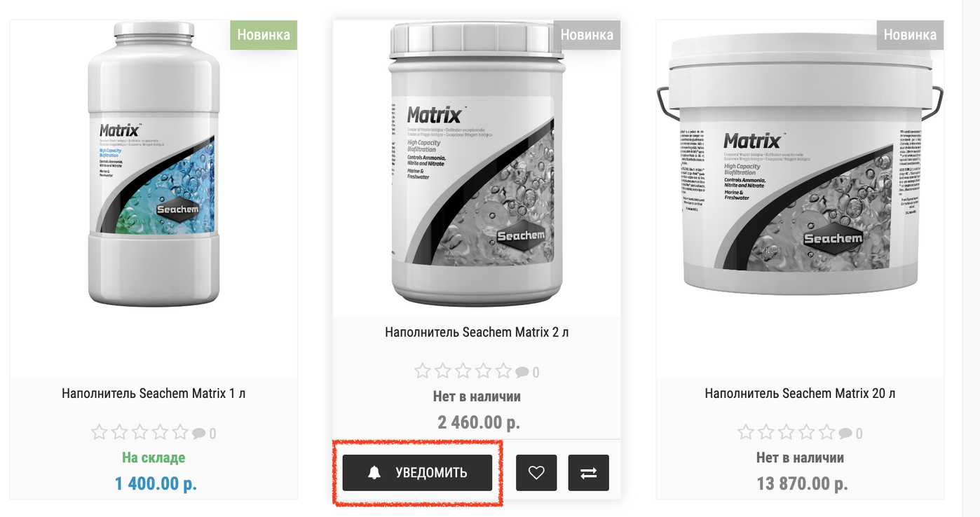
Task: Open Наполнитель Seachem Matrix 20 л title link
Action: (800, 394)
